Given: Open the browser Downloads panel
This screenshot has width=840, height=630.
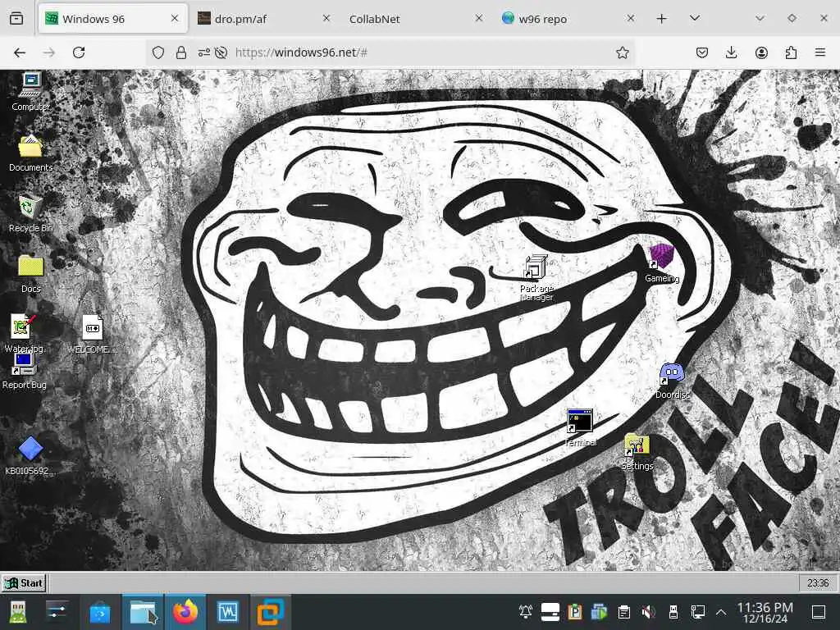Looking at the screenshot, I should coord(731,52).
